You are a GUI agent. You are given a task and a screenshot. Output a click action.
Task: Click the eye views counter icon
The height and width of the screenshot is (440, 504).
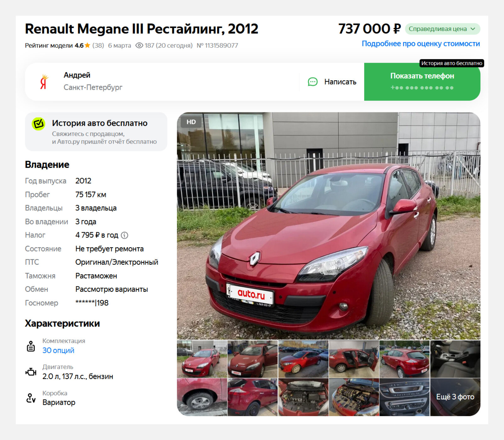coord(139,45)
